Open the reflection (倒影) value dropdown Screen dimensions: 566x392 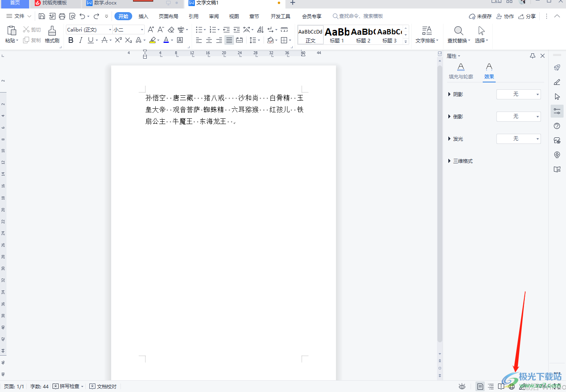[519, 116]
